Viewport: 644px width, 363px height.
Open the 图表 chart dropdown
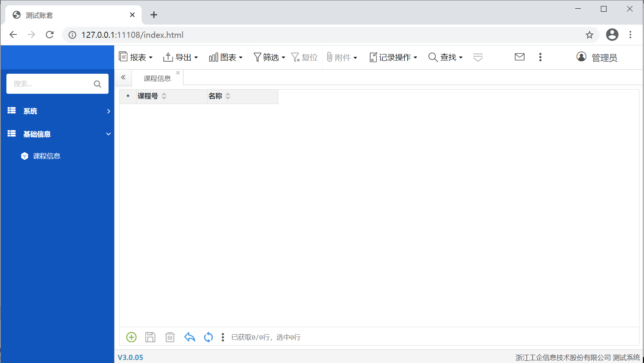pos(225,57)
